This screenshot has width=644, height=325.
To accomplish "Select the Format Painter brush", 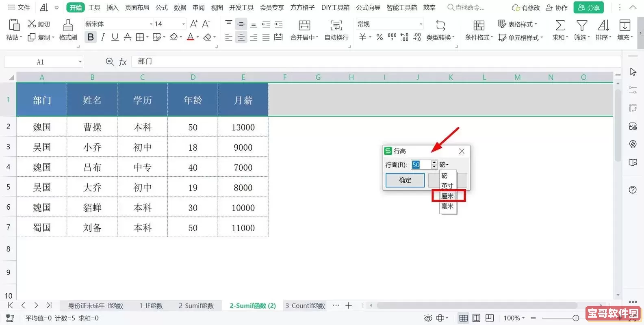I will point(68,25).
